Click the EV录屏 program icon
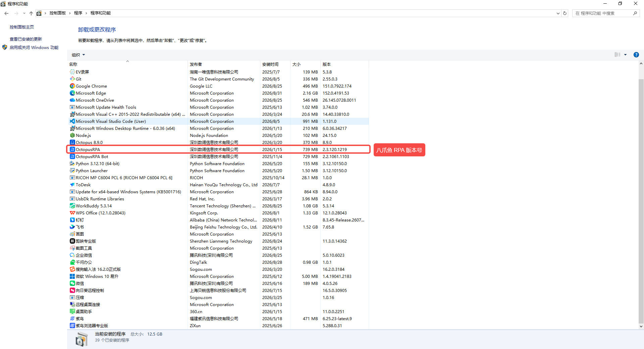Screen dimensions: 644x349 72,72
